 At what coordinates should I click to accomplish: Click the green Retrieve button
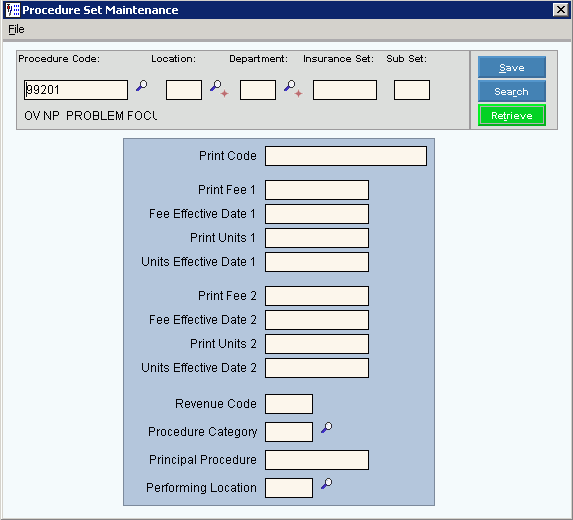click(x=512, y=115)
